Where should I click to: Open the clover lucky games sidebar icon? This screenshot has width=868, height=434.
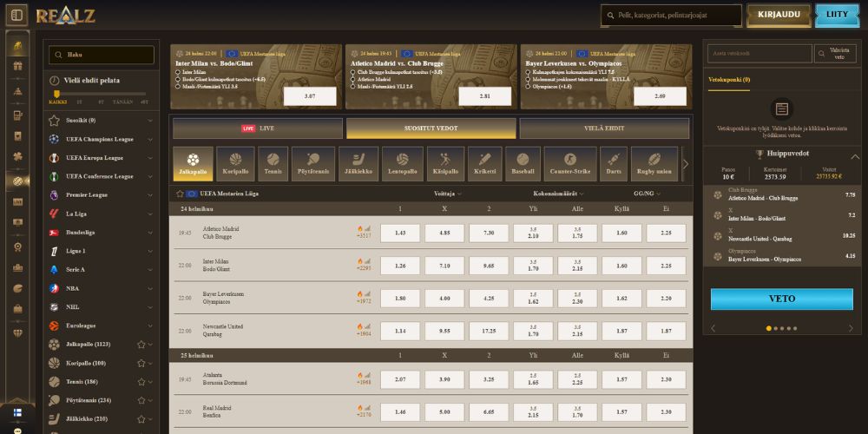pos(17,157)
